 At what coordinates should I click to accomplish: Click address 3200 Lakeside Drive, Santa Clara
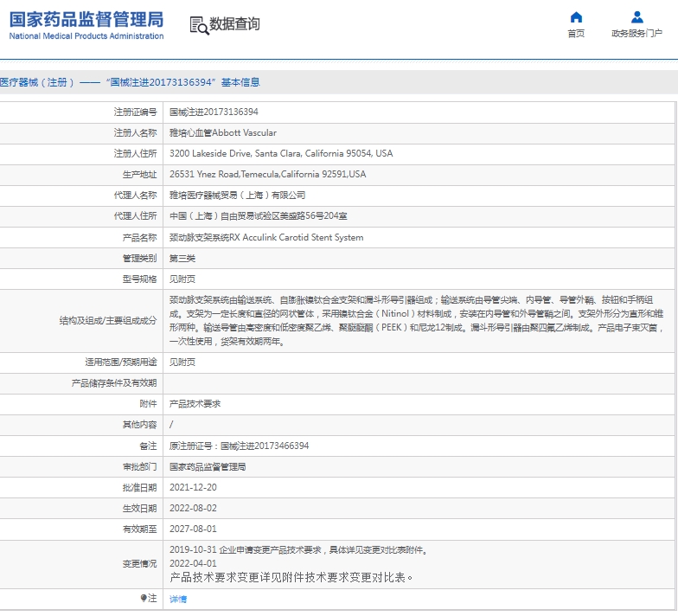[281, 154]
